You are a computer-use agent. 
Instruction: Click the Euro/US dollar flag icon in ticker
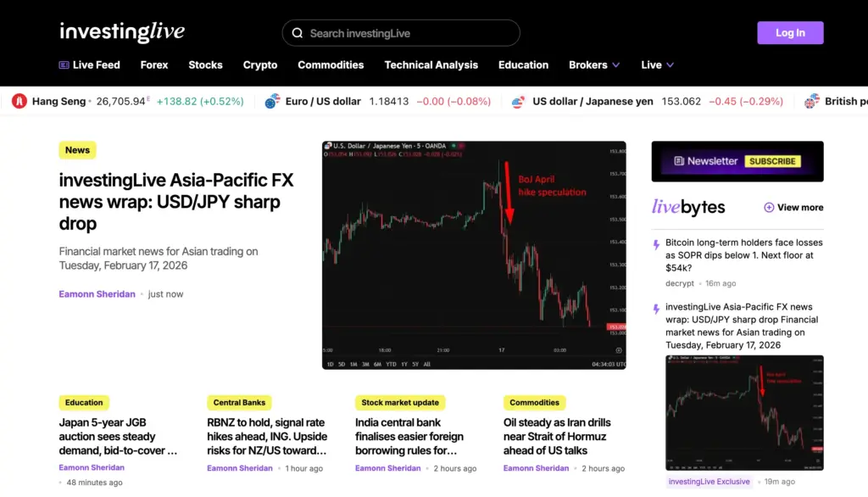pos(271,101)
